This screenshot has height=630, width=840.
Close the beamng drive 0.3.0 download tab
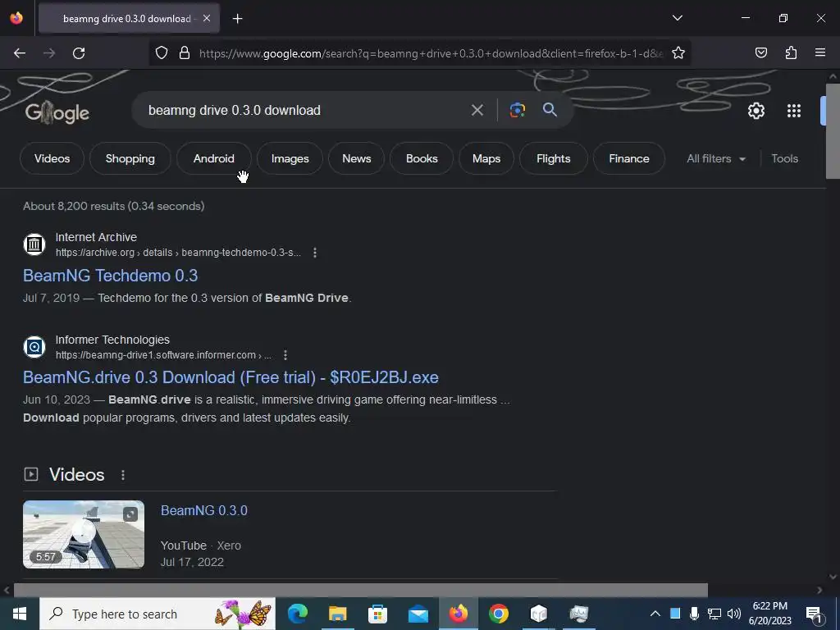pos(207,18)
